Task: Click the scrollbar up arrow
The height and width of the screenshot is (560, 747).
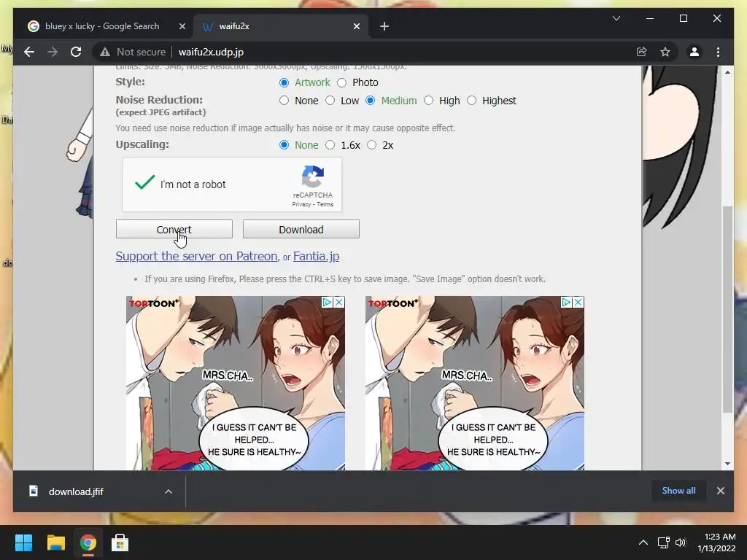Action: tap(727, 72)
